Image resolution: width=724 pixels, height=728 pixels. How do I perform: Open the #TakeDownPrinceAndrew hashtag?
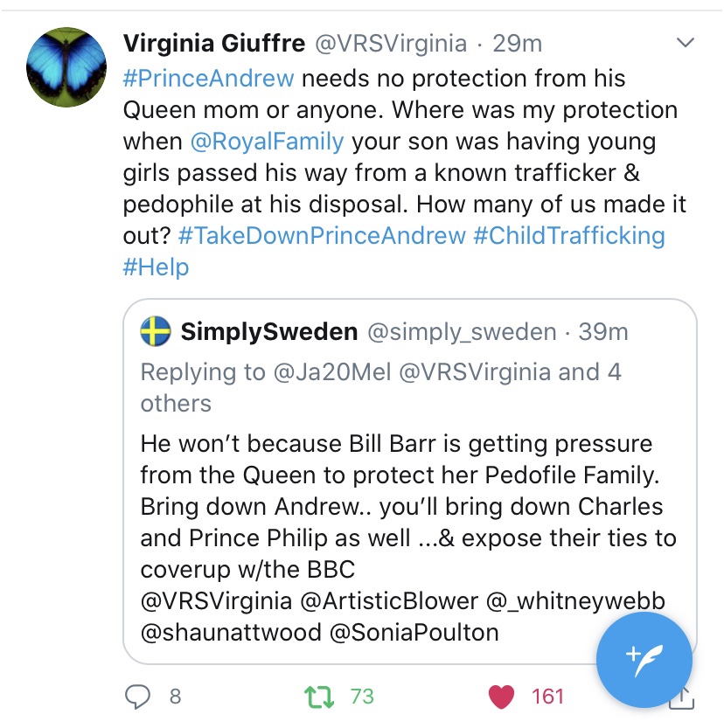click(321, 235)
